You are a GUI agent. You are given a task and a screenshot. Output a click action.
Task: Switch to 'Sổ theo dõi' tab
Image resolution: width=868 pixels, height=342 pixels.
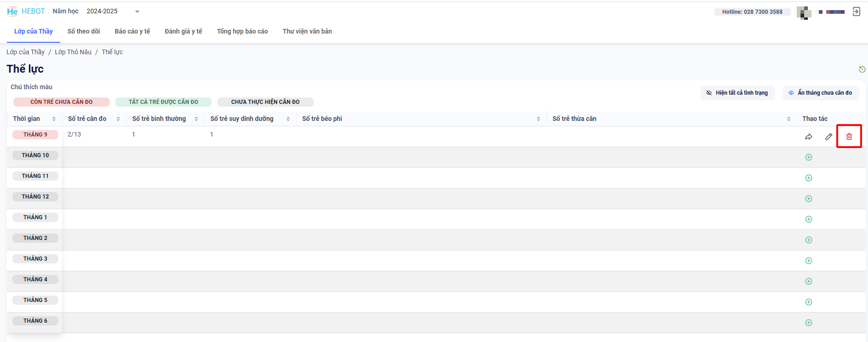click(84, 31)
